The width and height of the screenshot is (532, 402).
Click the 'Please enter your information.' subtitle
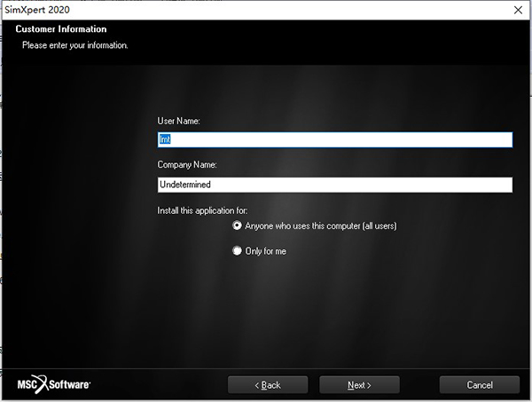pyautogui.click(x=75, y=44)
